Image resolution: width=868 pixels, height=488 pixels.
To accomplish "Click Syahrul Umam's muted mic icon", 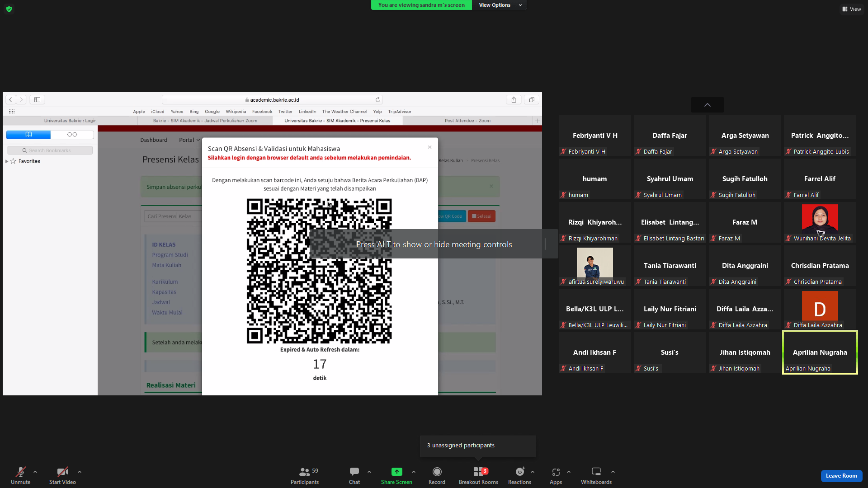I will point(638,195).
